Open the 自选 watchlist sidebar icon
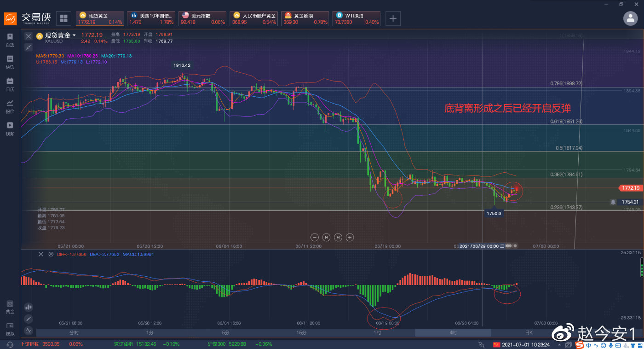Image resolution: width=644 pixels, height=349 pixels. click(10, 37)
